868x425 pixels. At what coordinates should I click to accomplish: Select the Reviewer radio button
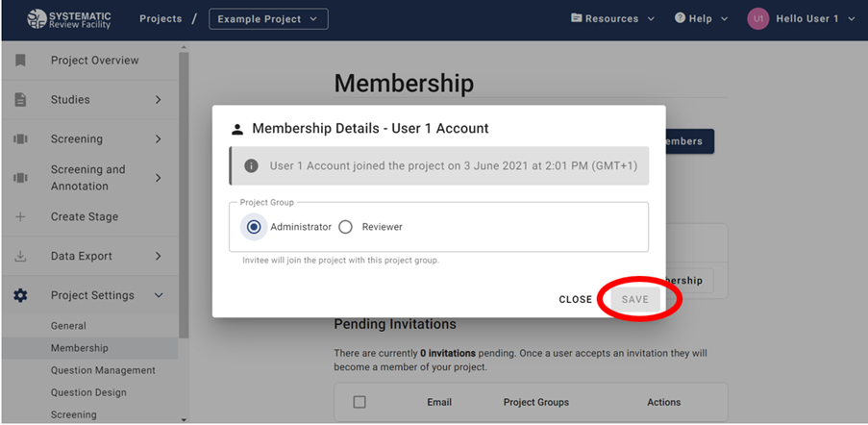click(346, 227)
